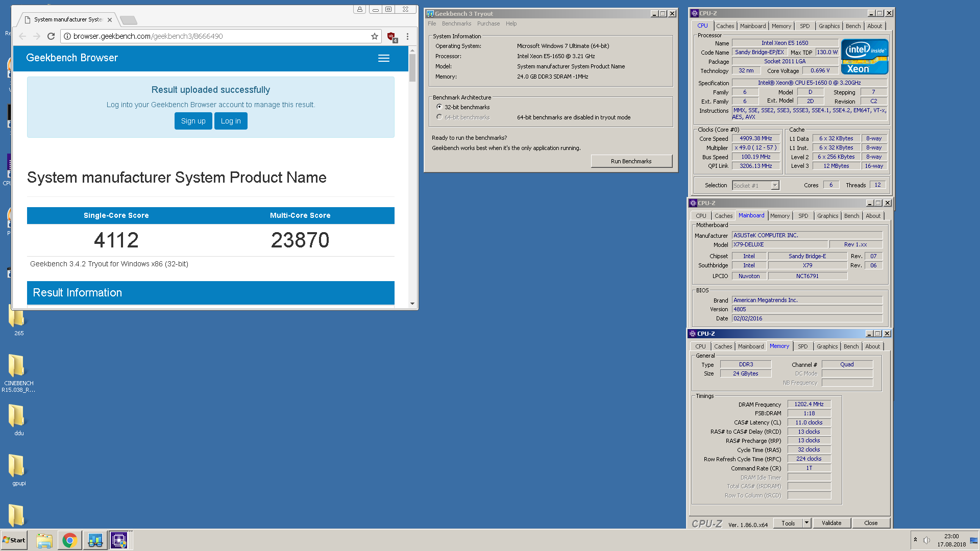This screenshot has width=980, height=551.
Task: Open Chrome from the taskbar
Action: (69, 540)
